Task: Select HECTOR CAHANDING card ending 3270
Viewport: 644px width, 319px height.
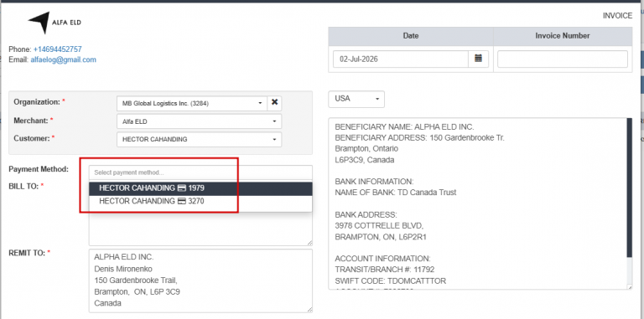Action: point(200,201)
